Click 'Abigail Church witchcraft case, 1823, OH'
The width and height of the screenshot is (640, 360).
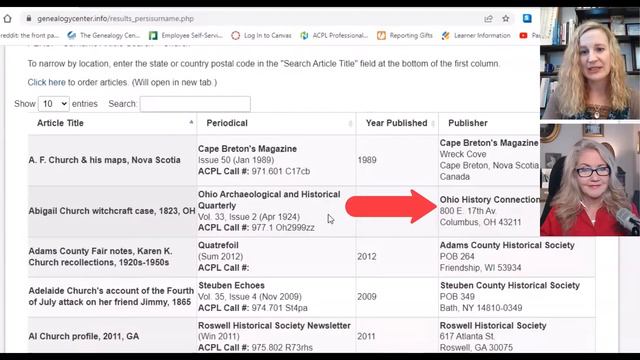112,211
